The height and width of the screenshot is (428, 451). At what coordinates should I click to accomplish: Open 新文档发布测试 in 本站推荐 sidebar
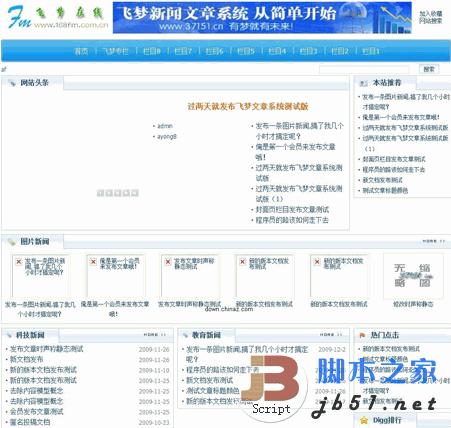pos(382,180)
